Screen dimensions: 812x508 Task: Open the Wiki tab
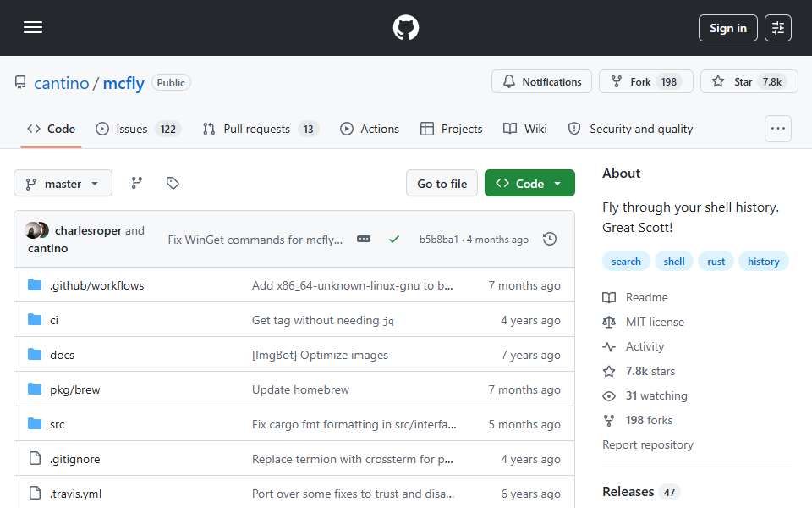[x=524, y=129]
